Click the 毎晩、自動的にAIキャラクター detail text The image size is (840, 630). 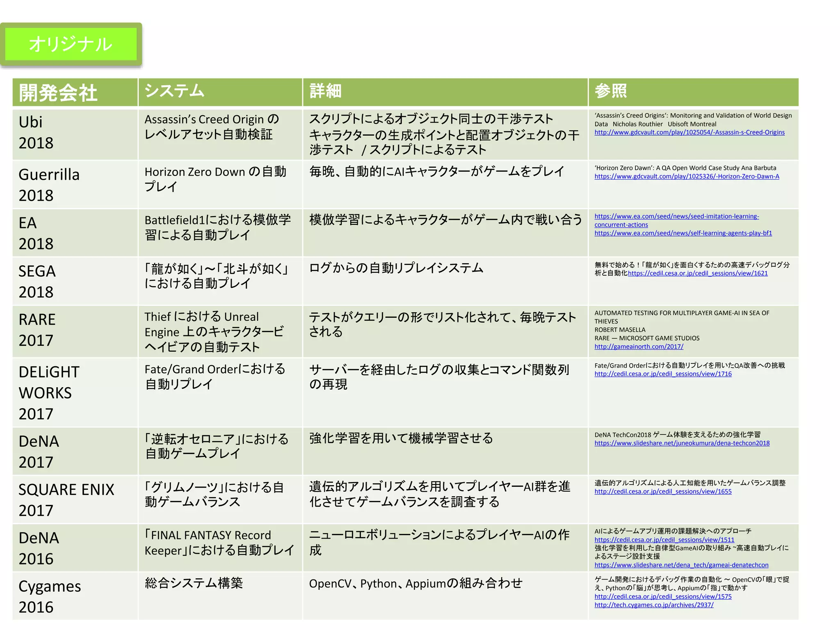pos(437,171)
